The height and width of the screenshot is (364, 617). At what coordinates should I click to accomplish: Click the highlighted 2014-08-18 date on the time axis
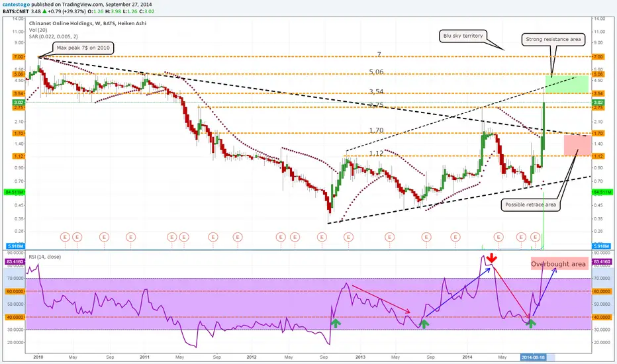tap(533, 357)
